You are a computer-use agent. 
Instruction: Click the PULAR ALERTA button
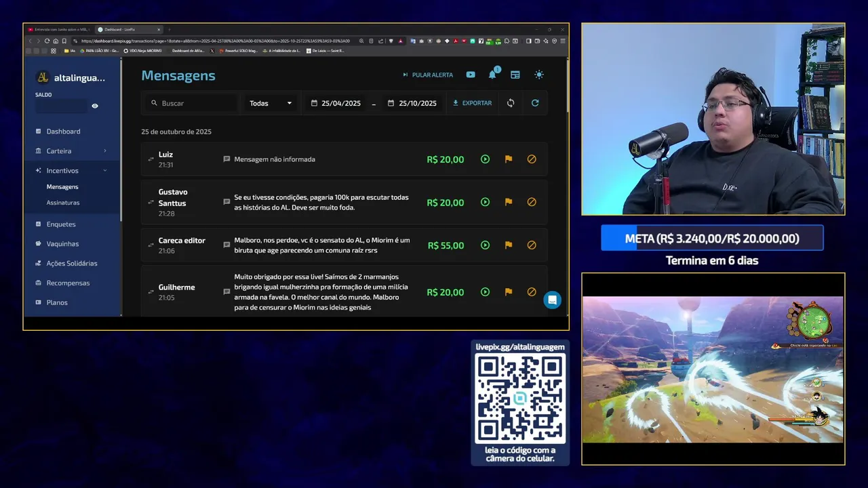coord(428,75)
